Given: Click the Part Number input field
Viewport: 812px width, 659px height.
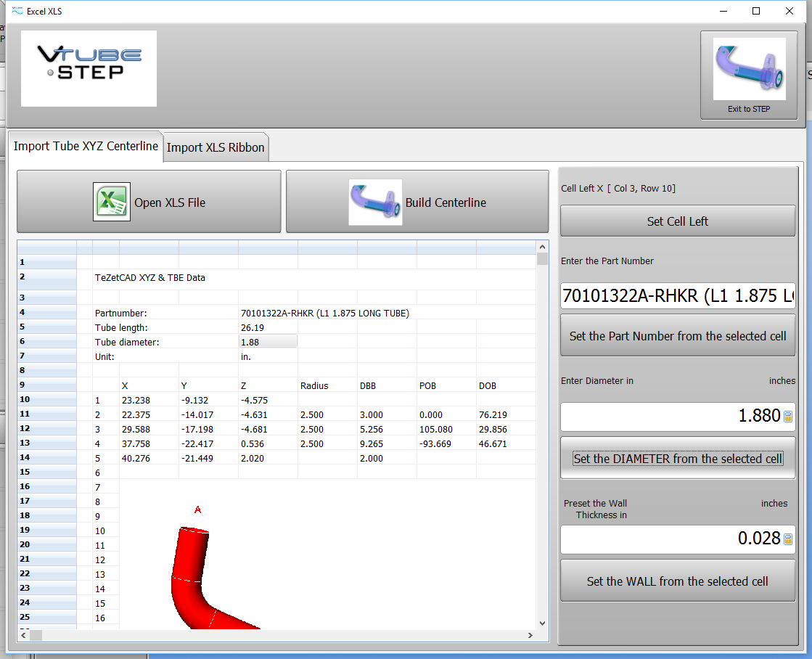Looking at the screenshot, I should pyautogui.click(x=678, y=296).
